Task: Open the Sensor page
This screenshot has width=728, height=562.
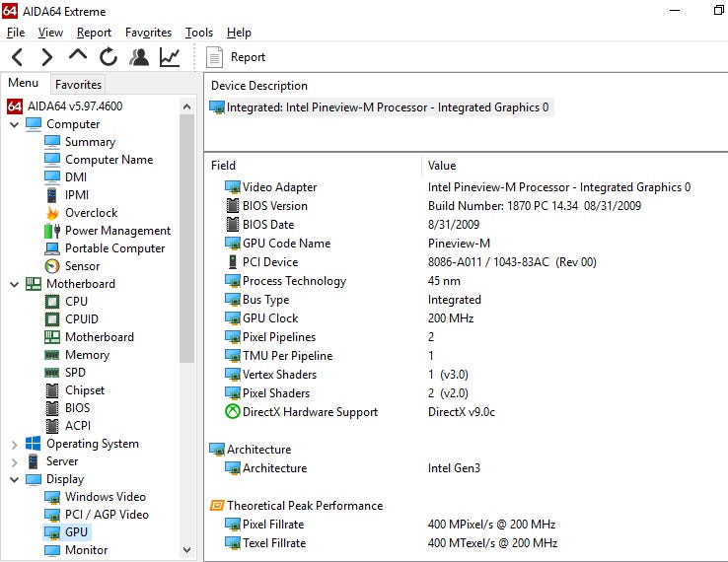Action: pyautogui.click(x=72, y=266)
